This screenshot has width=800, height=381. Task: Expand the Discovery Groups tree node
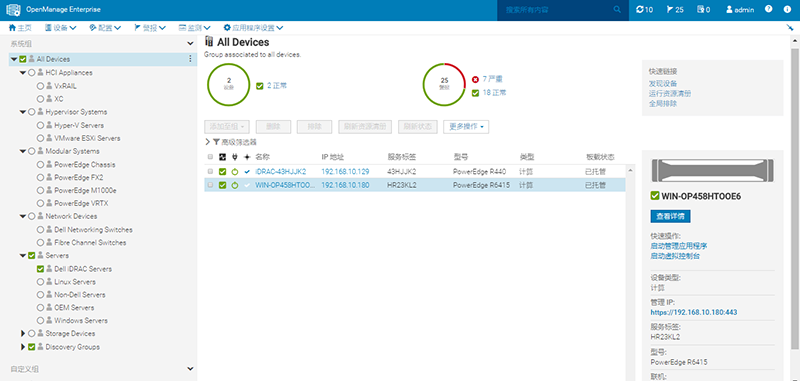pyautogui.click(x=22, y=347)
